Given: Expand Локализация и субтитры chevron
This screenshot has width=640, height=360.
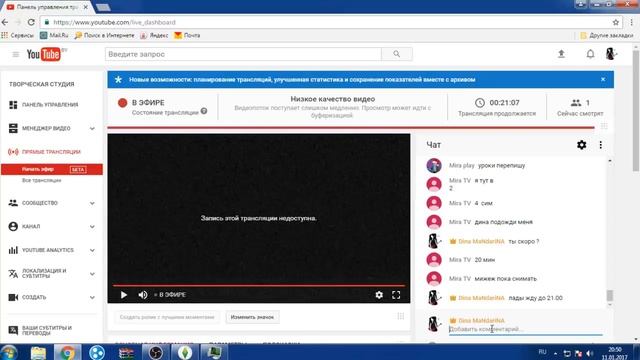Looking at the screenshot, I should (92, 274).
